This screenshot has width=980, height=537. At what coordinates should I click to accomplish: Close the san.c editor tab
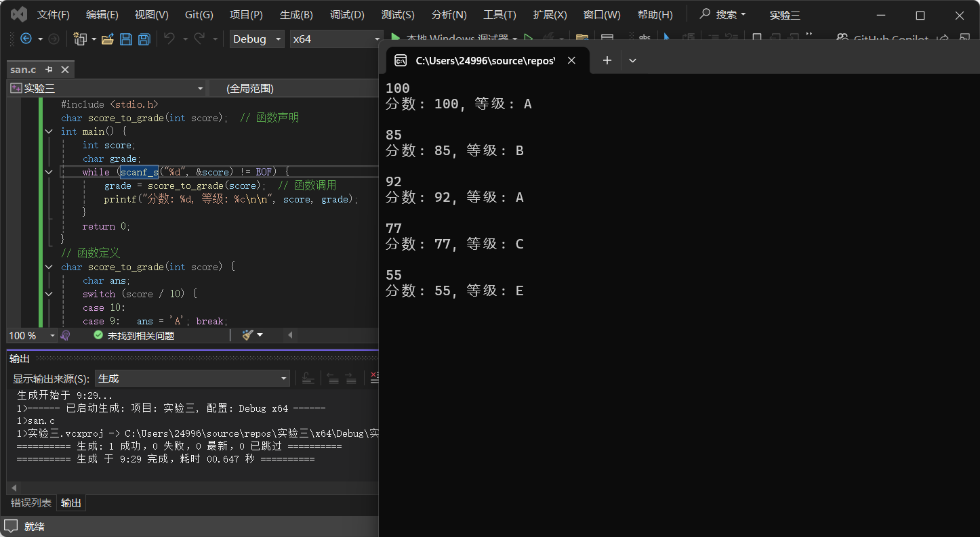(65, 69)
